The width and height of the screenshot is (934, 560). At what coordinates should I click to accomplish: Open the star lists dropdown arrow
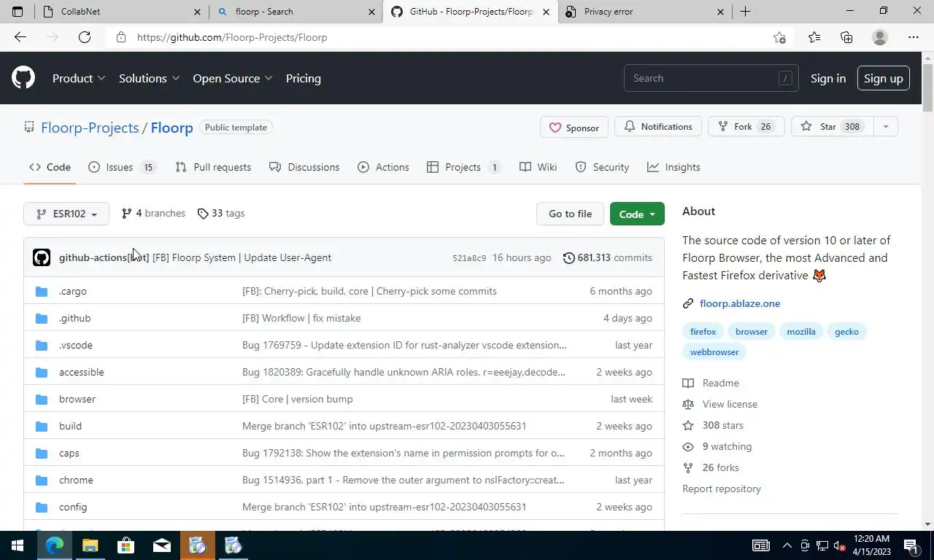pos(885,126)
